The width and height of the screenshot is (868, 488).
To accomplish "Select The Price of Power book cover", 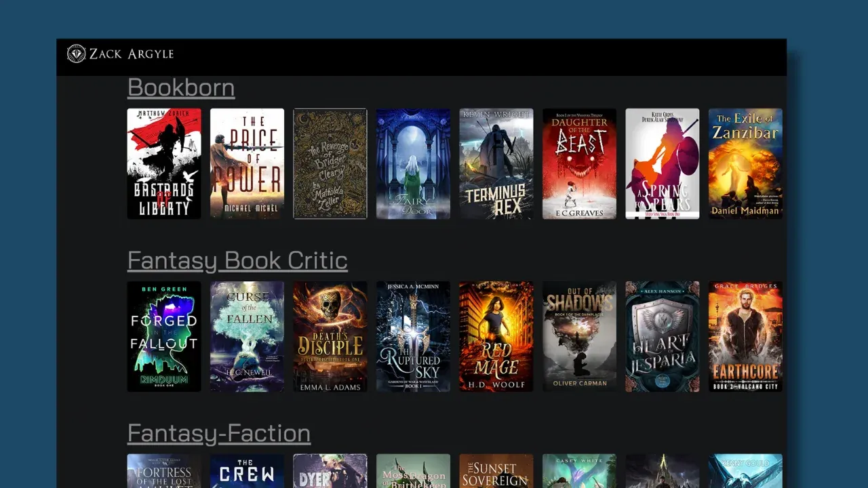I will [x=247, y=163].
